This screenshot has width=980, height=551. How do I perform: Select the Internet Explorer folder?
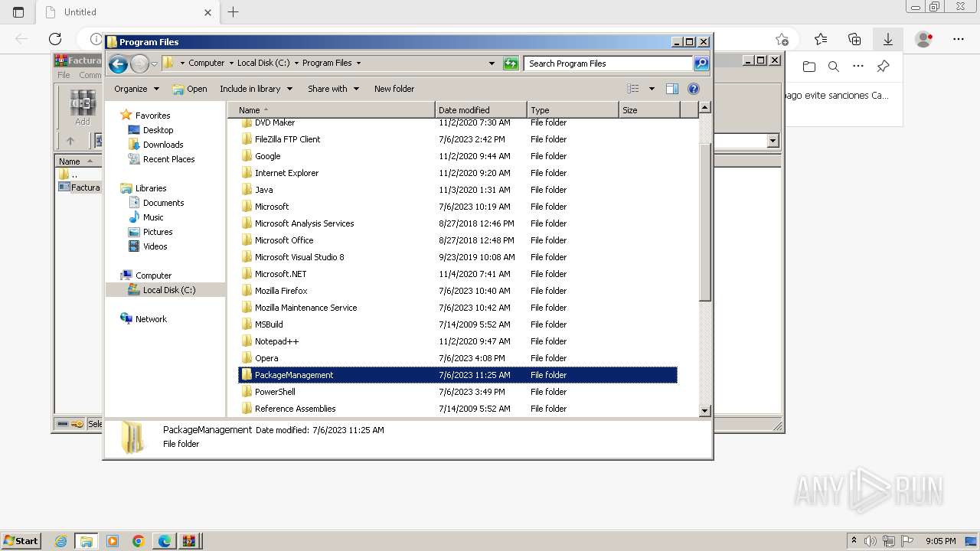click(286, 173)
